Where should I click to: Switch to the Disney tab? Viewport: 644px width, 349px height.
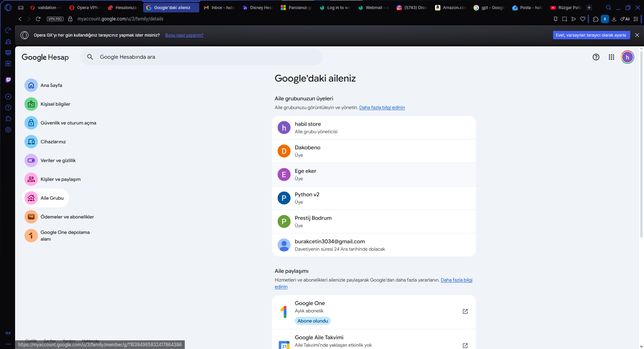[258, 7]
